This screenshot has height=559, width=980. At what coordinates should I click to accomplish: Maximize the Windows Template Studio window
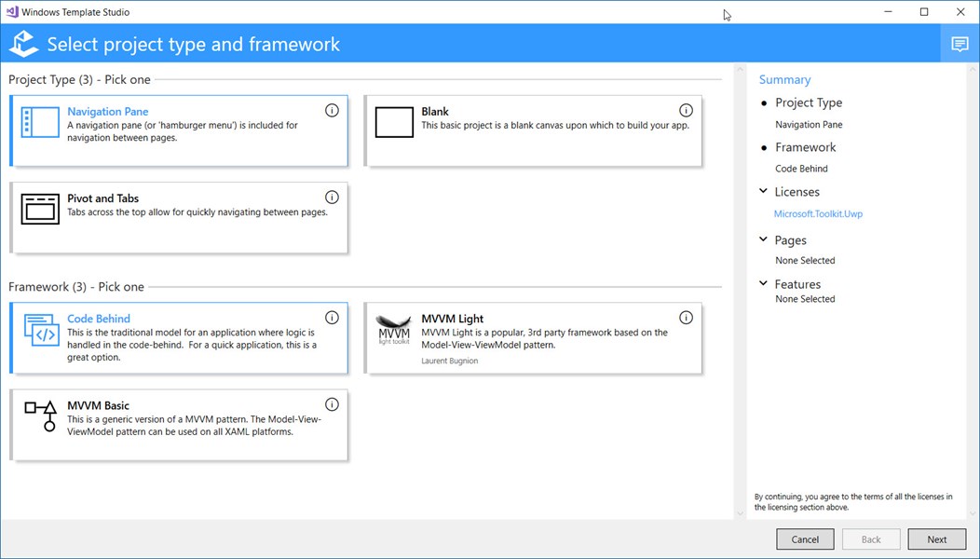924,12
